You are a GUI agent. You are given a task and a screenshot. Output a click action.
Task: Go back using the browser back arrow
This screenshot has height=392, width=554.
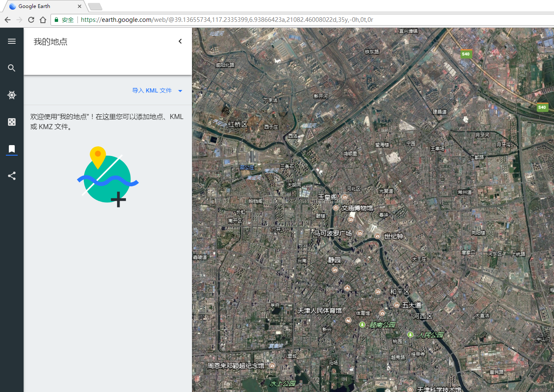8,20
